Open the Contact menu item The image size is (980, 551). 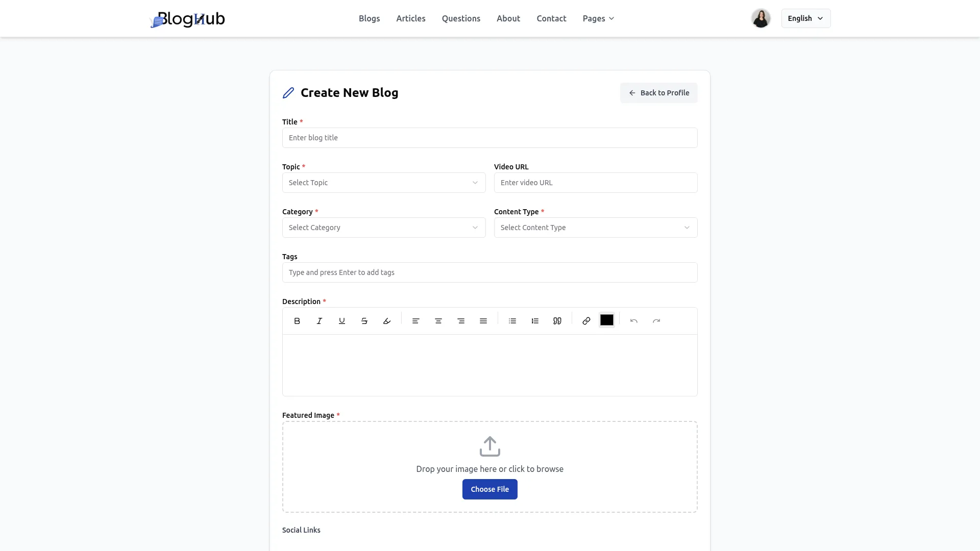click(551, 18)
